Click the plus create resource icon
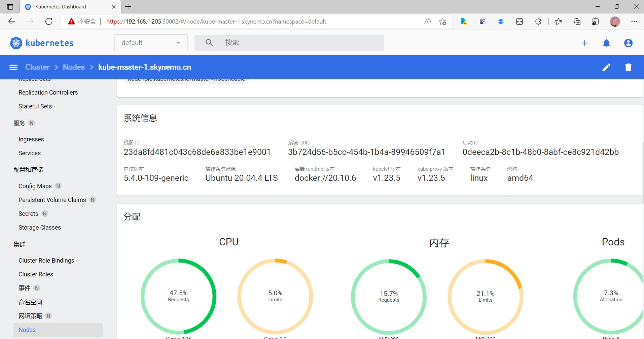Screen dimensions: 644x339 [x=585, y=43]
